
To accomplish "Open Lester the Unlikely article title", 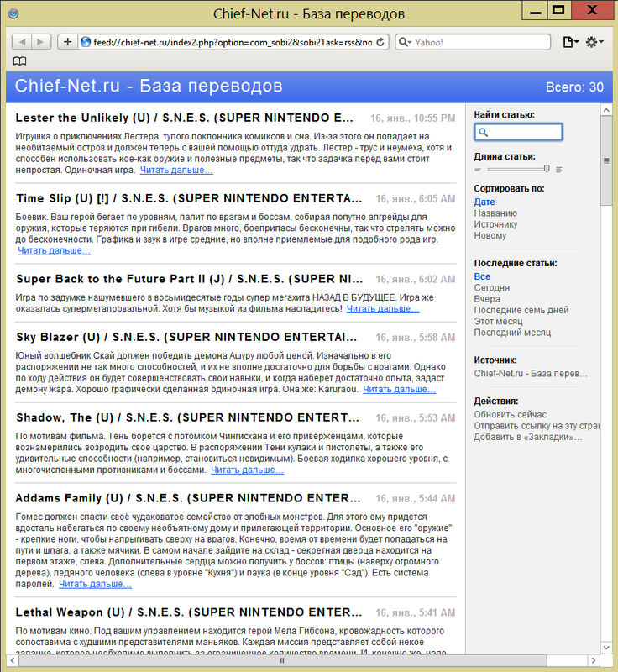I will [x=184, y=118].
